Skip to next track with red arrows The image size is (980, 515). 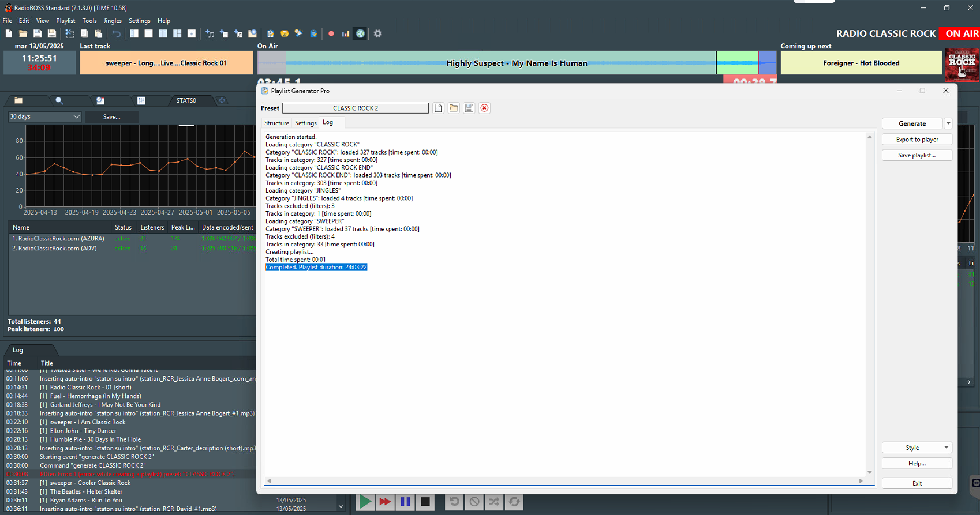click(x=385, y=502)
